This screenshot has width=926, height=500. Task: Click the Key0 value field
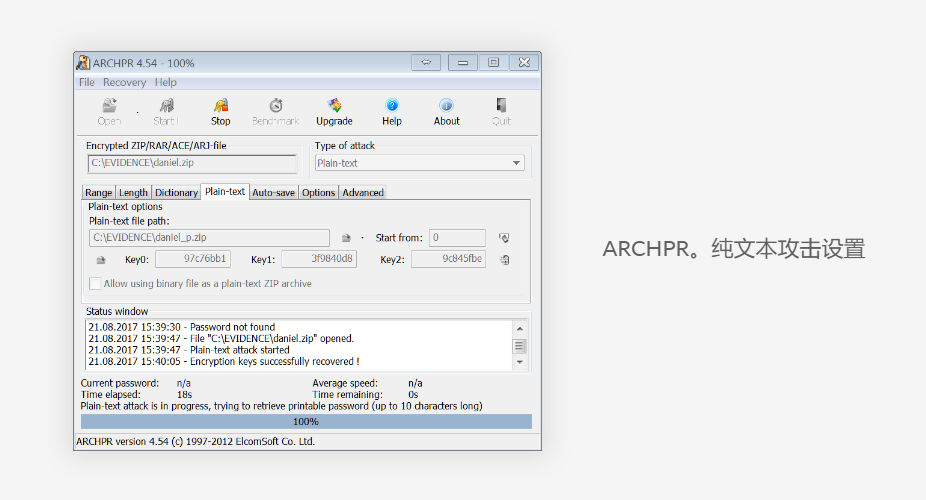point(193,259)
